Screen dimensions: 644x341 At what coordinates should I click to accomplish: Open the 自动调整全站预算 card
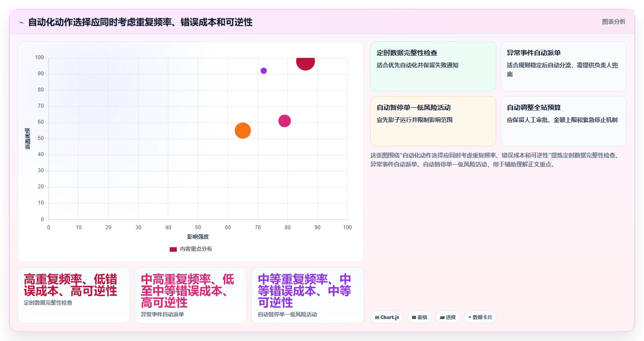point(563,121)
